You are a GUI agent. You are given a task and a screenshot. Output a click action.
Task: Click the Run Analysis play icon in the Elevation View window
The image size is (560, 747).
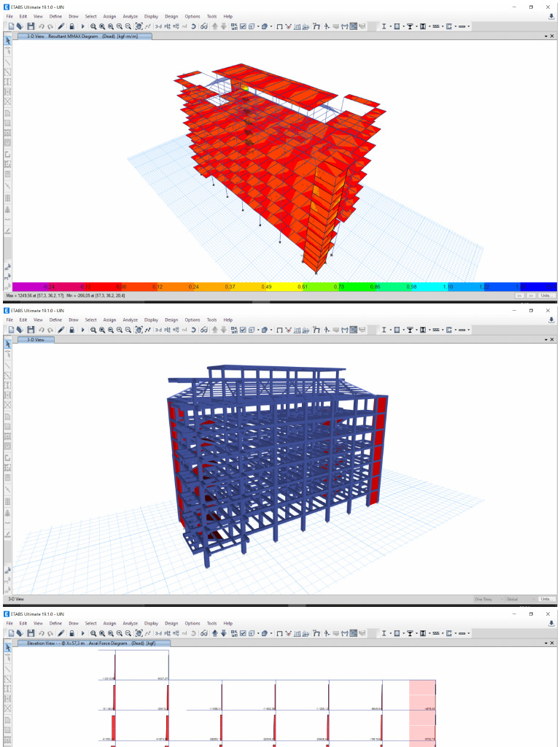click(82, 633)
